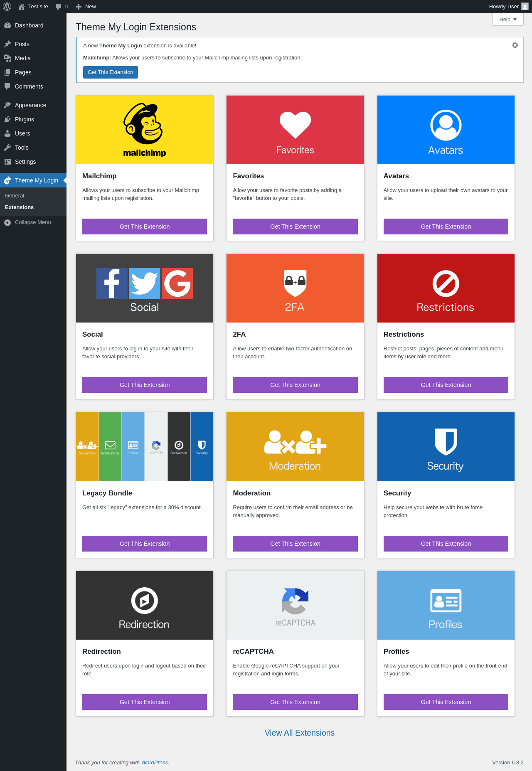
Task: Get the Redirection extension
Action: point(145,702)
